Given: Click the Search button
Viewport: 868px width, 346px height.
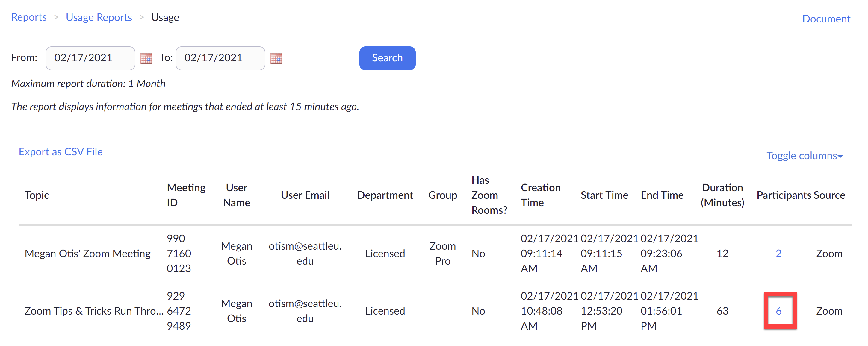Looking at the screenshot, I should point(387,58).
